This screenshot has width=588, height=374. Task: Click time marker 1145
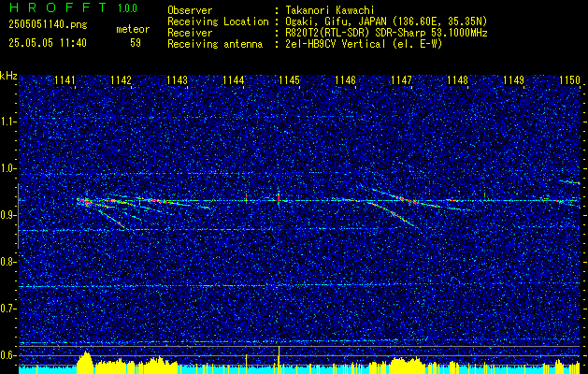pyautogui.click(x=289, y=79)
